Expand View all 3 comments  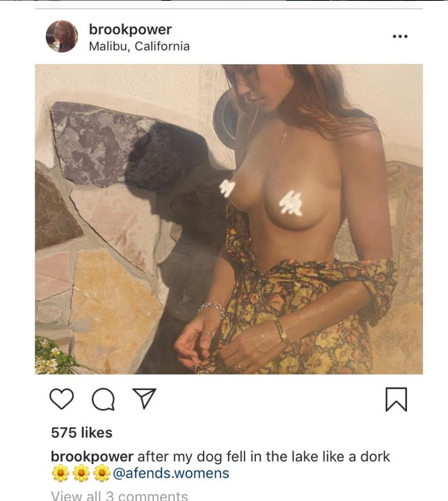119,495
